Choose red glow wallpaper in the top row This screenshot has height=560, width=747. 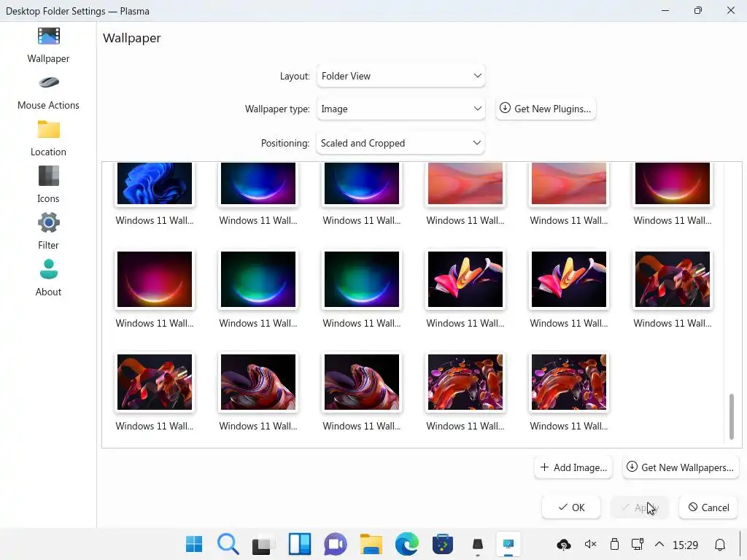tap(672, 183)
